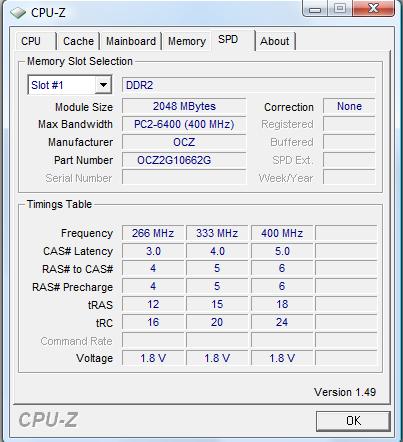Click the OCZ manufacturer value
403x442 pixels.
point(184,142)
